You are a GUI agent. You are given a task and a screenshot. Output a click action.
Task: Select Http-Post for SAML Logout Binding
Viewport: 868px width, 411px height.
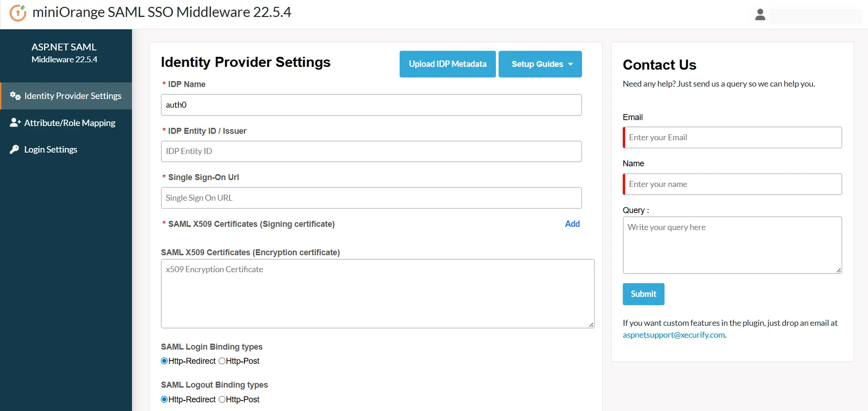pos(222,400)
